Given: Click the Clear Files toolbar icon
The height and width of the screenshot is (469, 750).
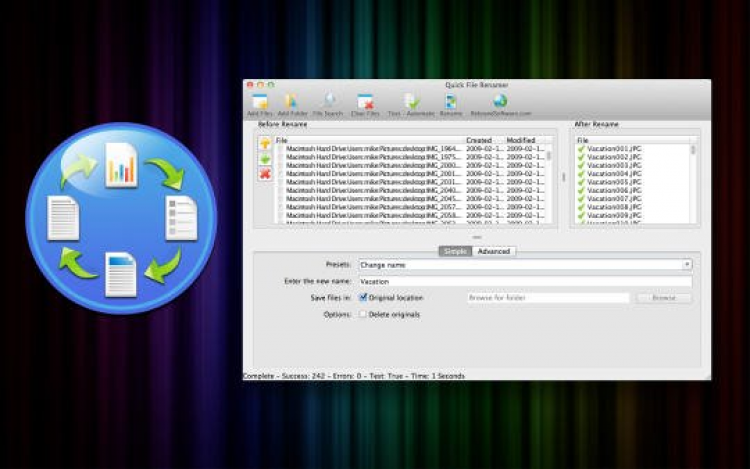Looking at the screenshot, I should [x=365, y=101].
